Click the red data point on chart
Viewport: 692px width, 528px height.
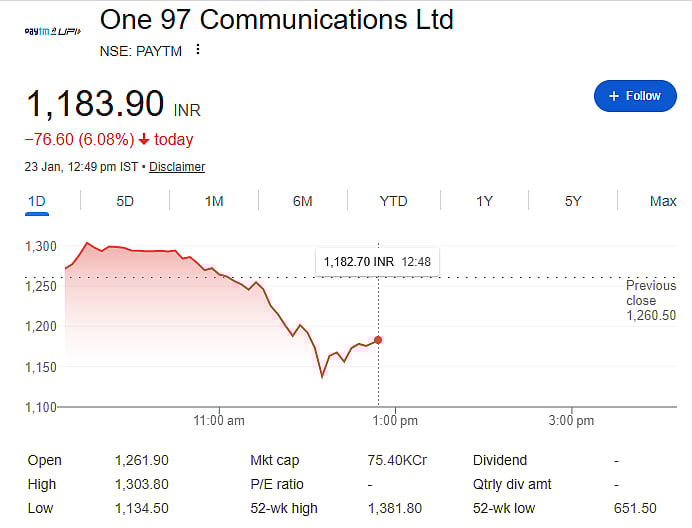click(378, 340)
